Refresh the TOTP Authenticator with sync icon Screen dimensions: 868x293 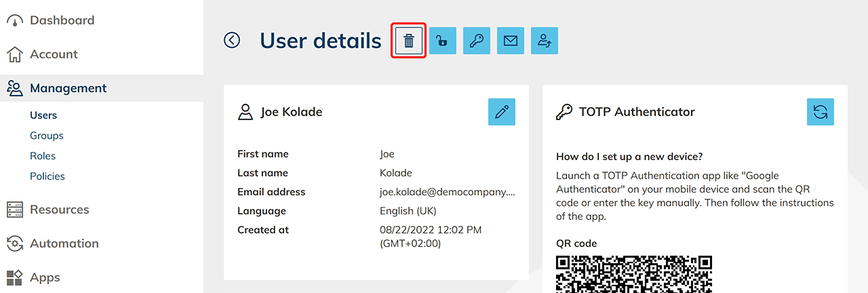pyautogui.click(x=821, y=112)
